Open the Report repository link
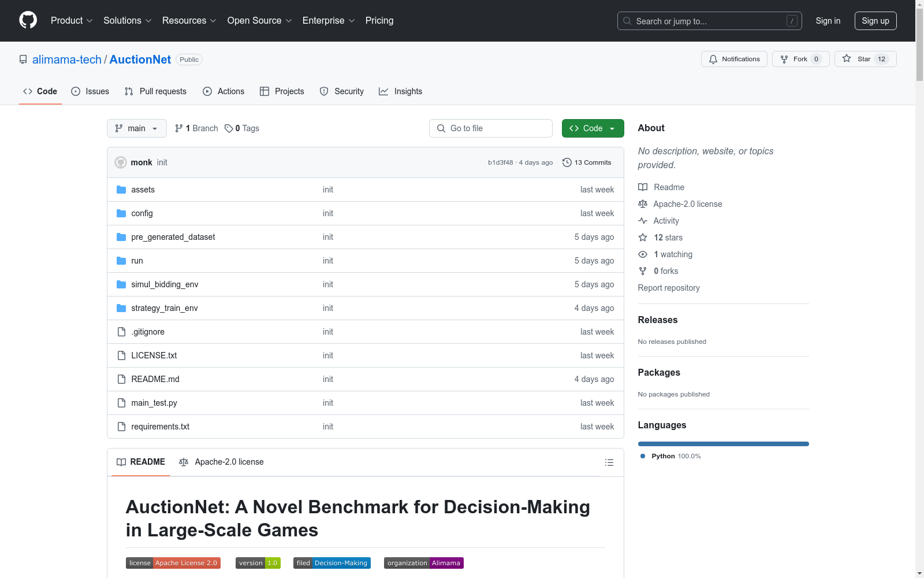Image resolution: width=924 pixels, height=578 pixels. pyautogui.click(x=668, y=288)
